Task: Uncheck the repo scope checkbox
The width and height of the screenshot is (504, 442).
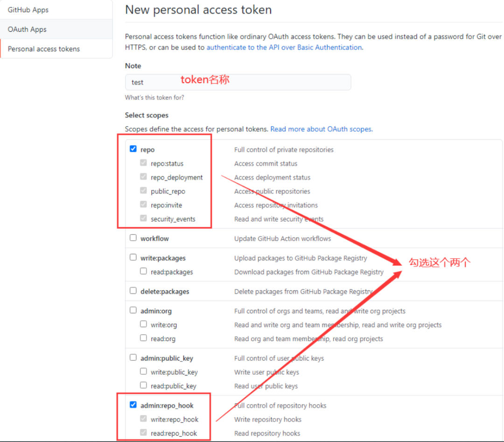Action: pyautogui.click(x=133, y=149)
